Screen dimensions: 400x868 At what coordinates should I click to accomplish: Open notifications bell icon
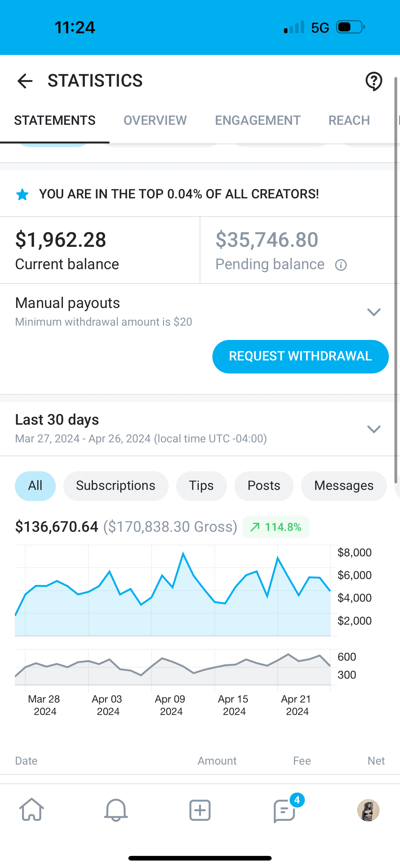click(116, 810)
